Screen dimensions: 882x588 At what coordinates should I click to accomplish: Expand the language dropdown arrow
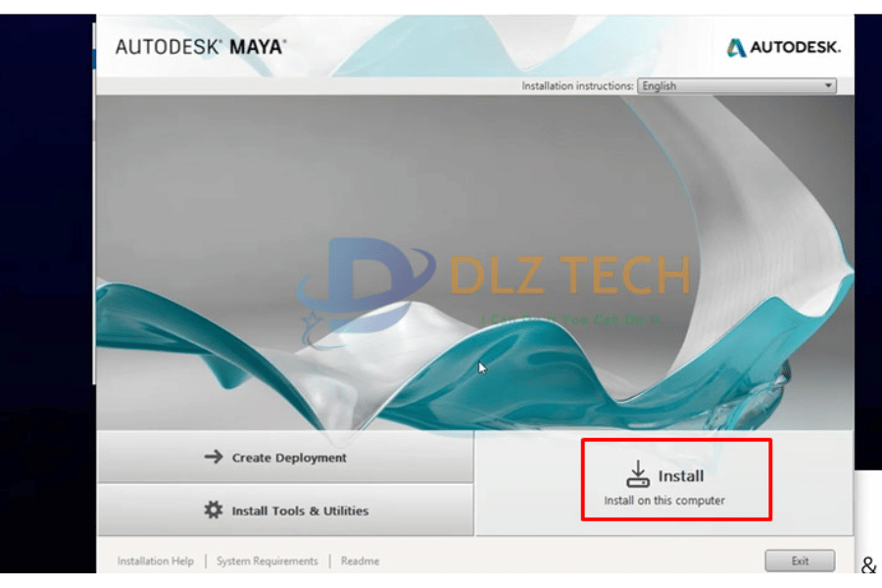coord(828,85)
